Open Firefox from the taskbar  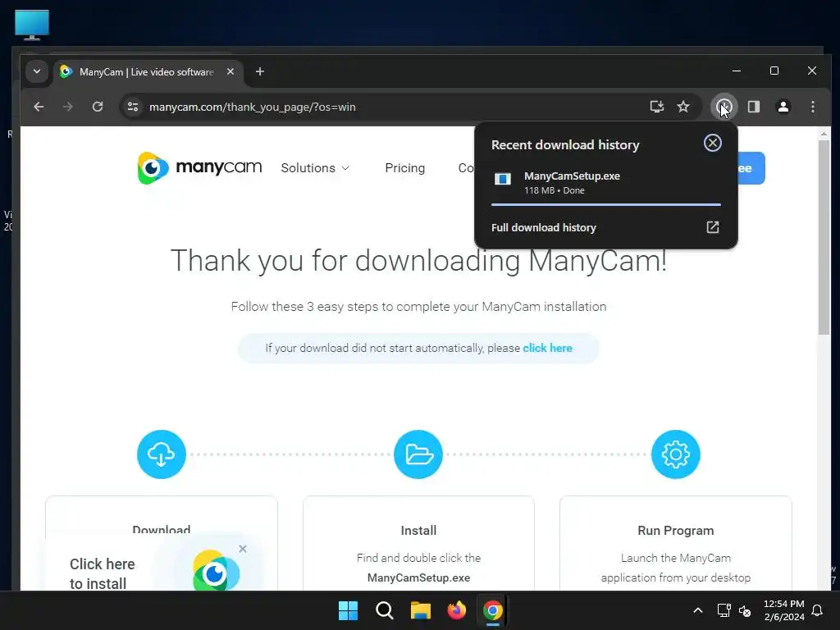click(456, 610)
